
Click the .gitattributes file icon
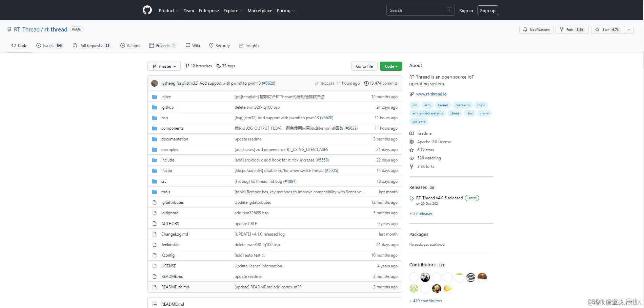coord(155,202)
